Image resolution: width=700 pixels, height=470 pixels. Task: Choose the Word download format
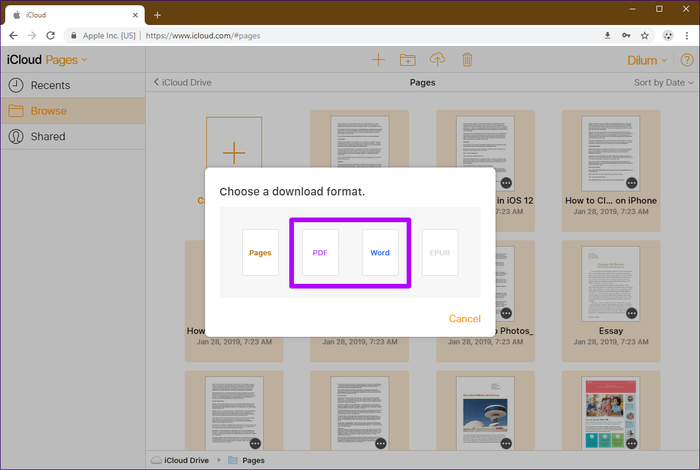click(x=380, y=252)
